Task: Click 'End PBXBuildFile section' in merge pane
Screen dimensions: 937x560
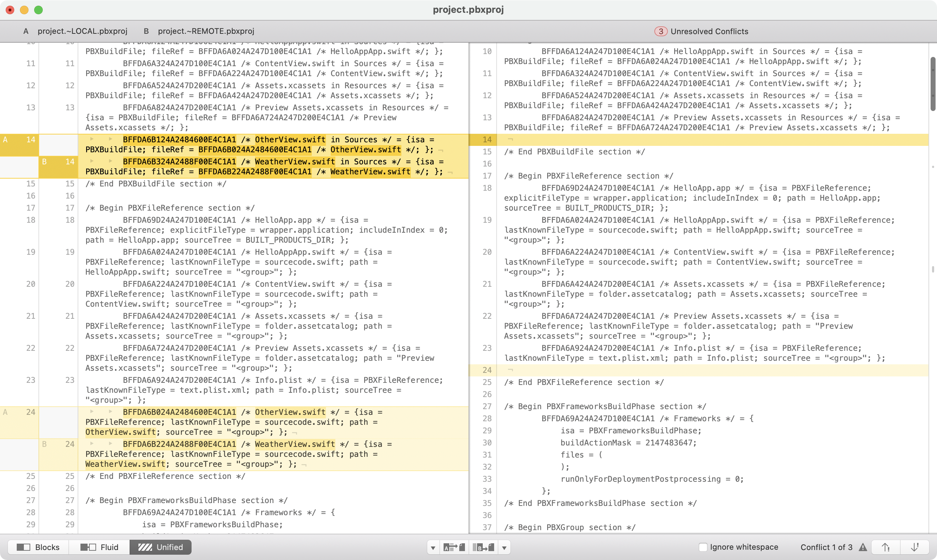Action: [x=575, y=152]
